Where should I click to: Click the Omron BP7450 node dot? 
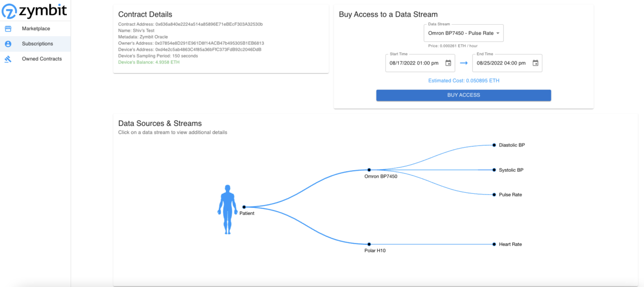(x=369, y=170)
